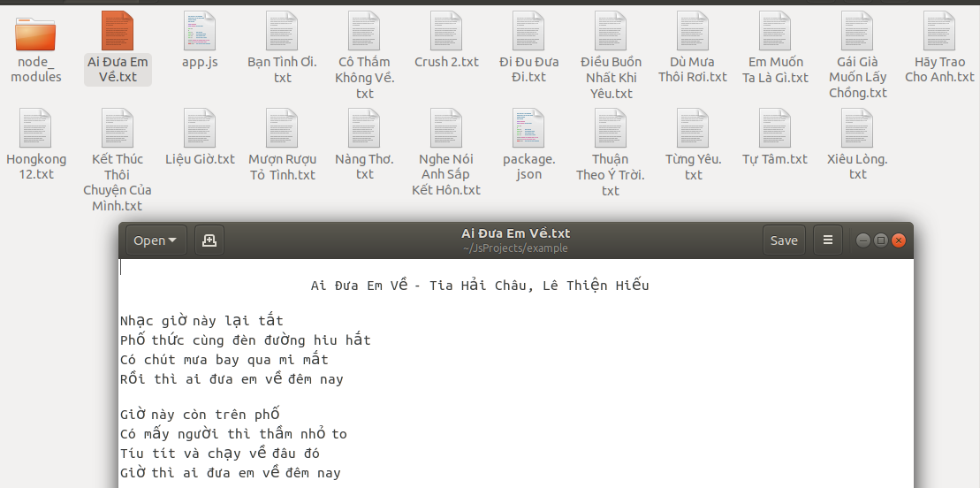Select the Đi Đu Đưa Đi.txt file icon
Viewport: 980px width, 488px height.
pyautogui.click(x=528, y=31)
